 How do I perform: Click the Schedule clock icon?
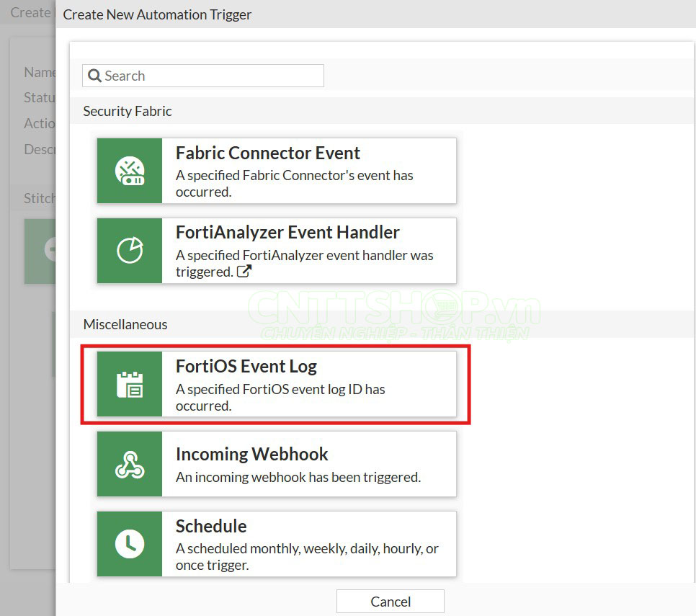coord(130,544)
